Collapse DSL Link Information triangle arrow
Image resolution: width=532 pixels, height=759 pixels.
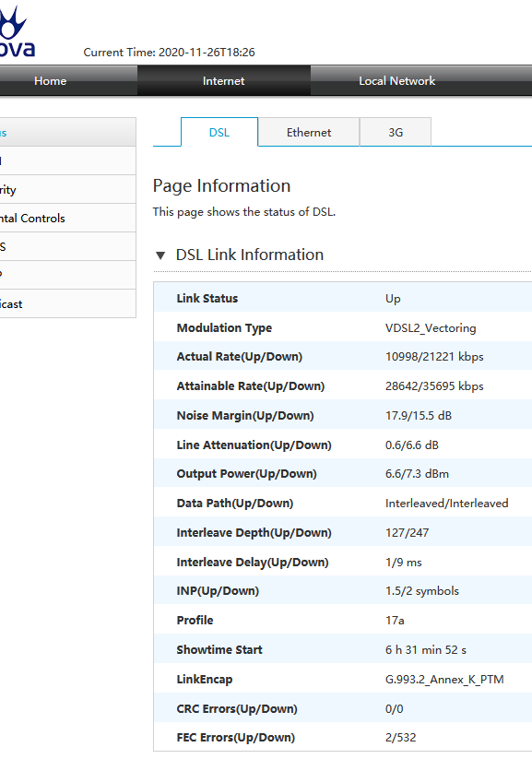[x=160, y=255]
